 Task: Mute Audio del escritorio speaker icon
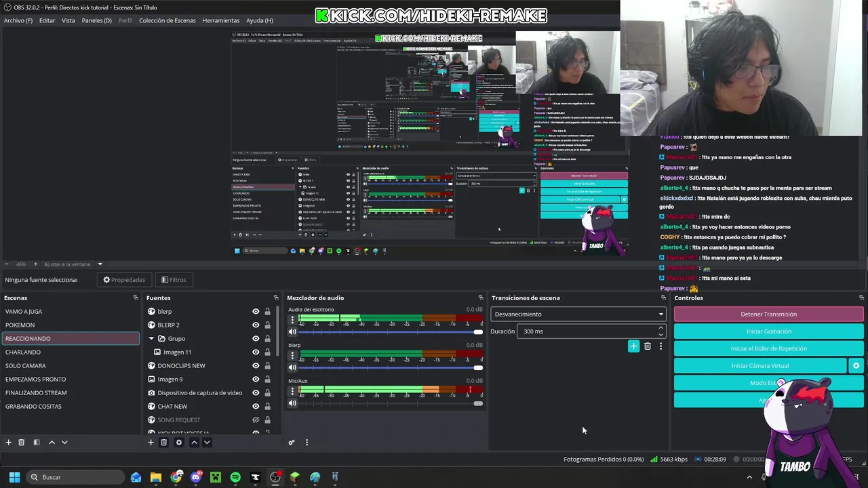click(x=292, y=332)
